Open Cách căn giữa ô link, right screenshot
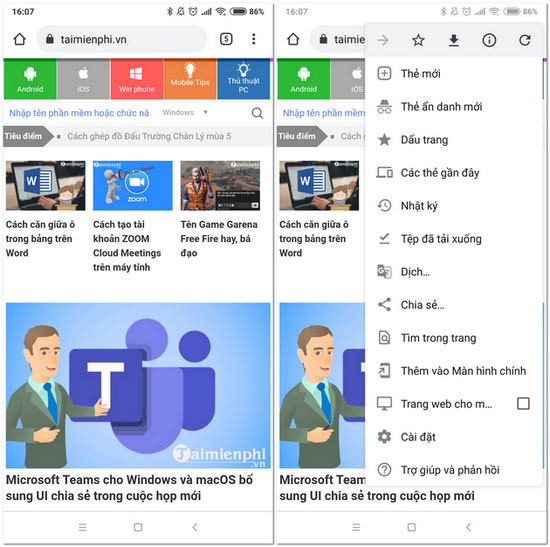Image resolution: width=550 pixels, height=547 pixels. [314, 239]
